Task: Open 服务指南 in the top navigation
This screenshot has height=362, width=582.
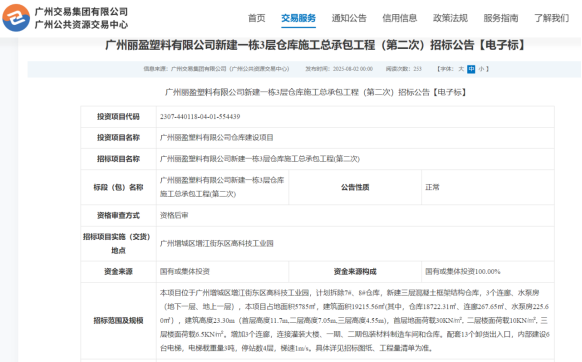Action: pos(501,18)
